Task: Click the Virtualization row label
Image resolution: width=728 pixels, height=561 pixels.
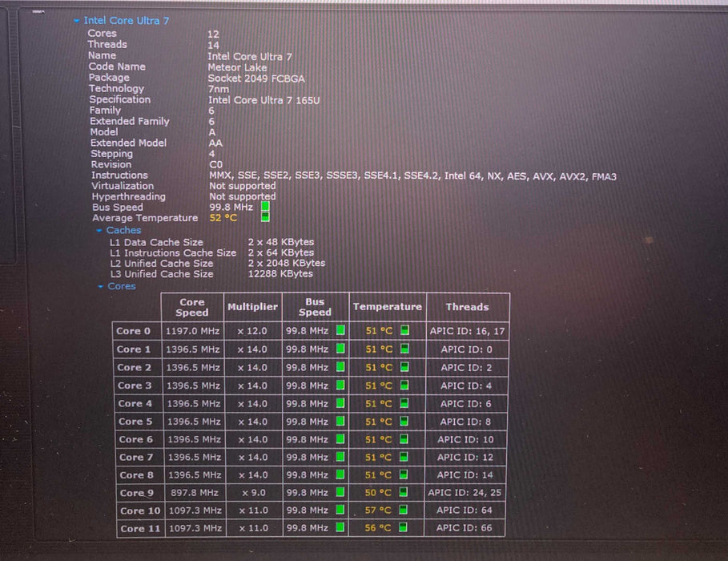Action: (x=123, y=186)
